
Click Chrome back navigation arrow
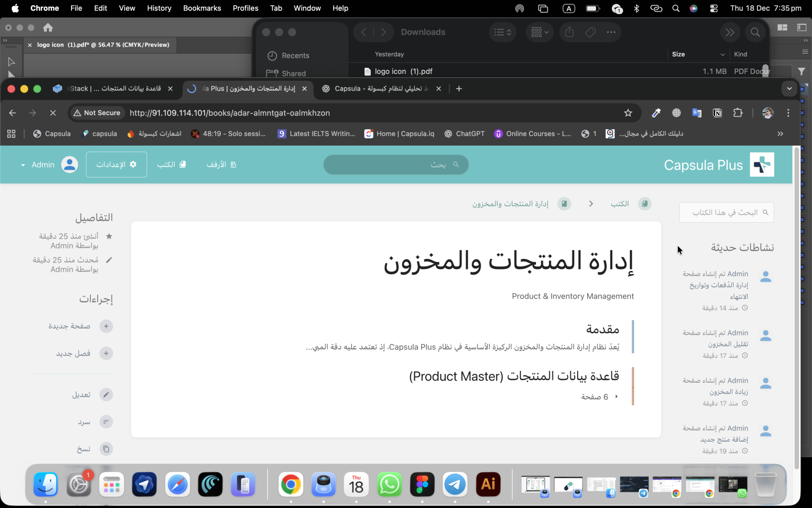click(x=13, y=113)
